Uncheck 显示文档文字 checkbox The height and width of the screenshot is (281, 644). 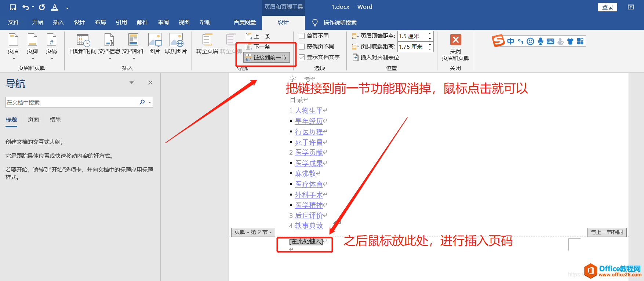[x=302, y=57]
